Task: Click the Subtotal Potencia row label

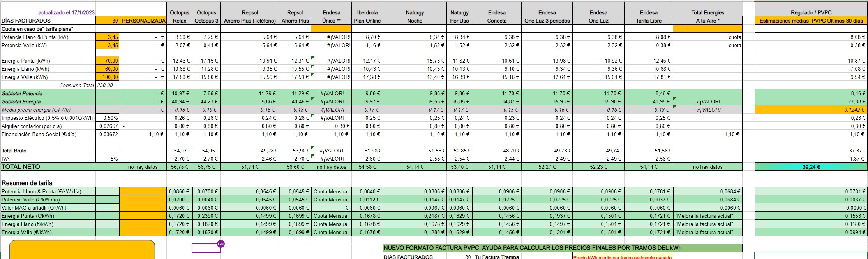Action: (22, 93)
